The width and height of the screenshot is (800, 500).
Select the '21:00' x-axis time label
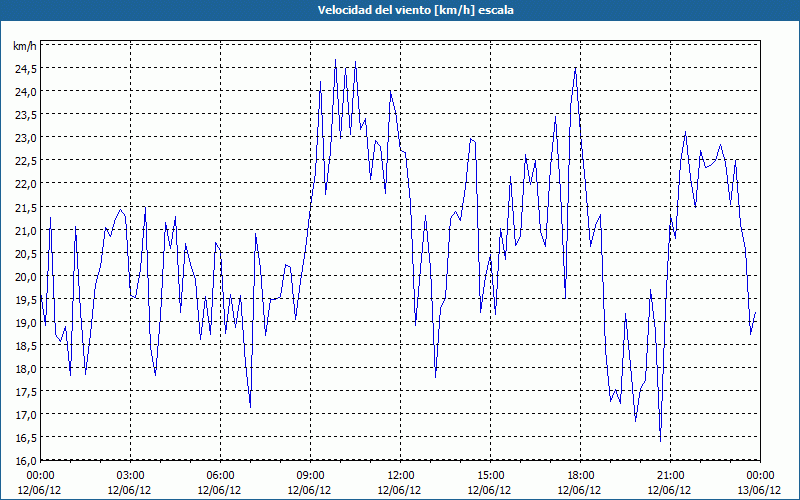(x=670, y=476)
